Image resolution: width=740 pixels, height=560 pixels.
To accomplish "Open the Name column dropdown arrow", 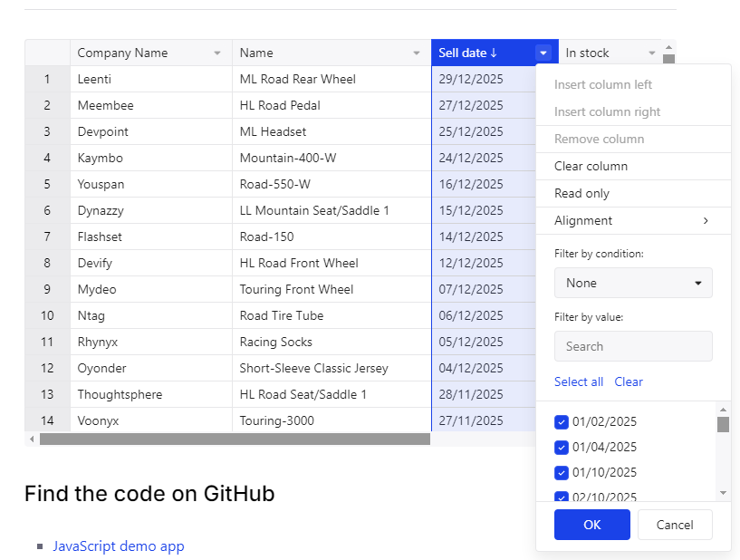I will (x=417, y=53).
